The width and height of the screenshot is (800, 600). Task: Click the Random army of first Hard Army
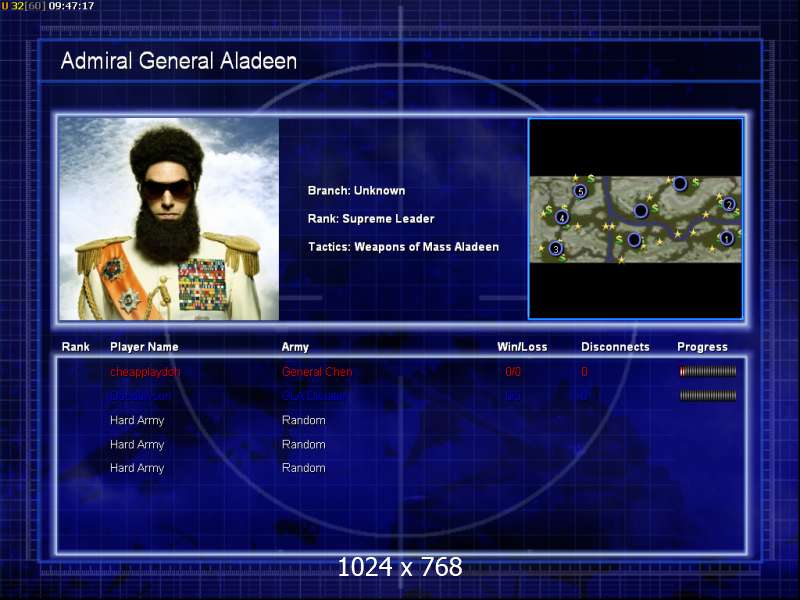[304, 420]
